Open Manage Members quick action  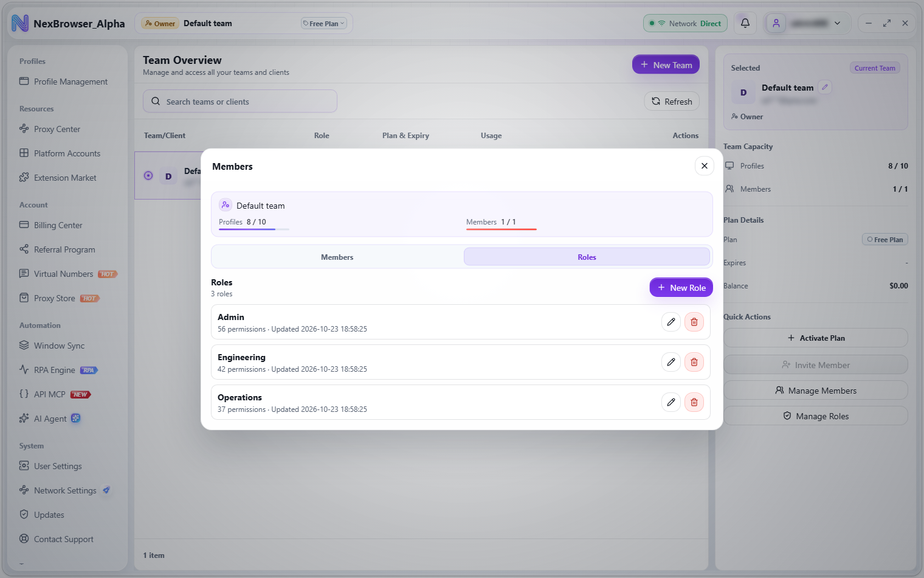(x=816, y=390)
